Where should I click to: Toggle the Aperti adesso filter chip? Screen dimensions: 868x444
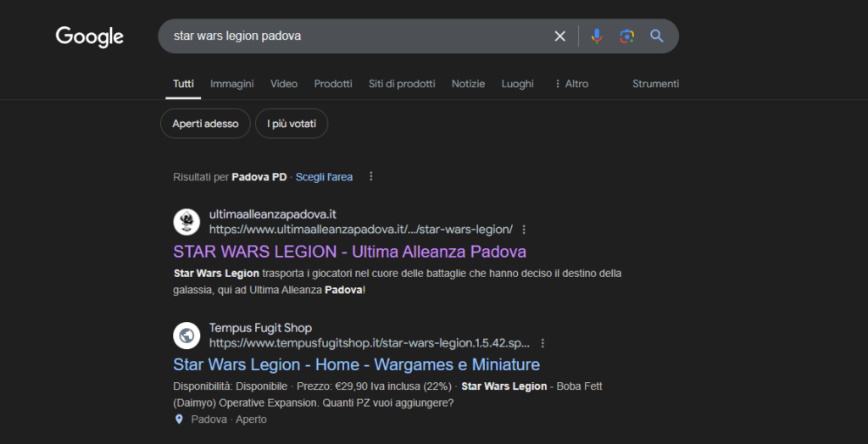coord(205,124)
